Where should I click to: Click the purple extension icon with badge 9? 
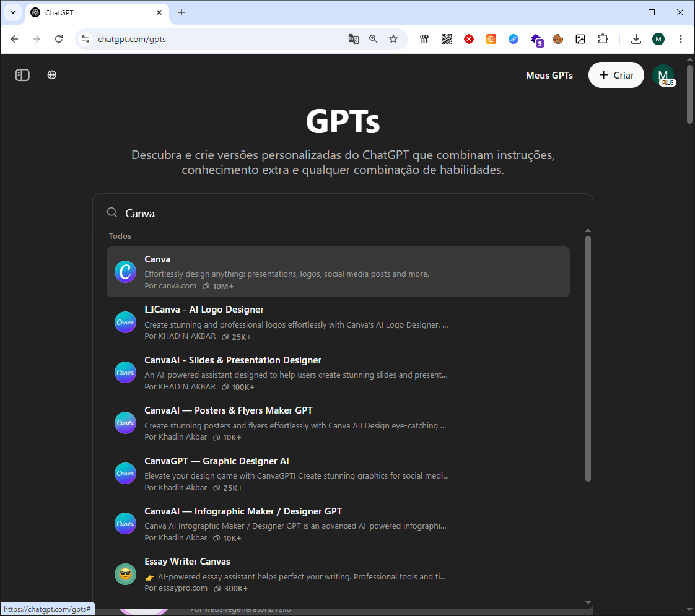click(x=536, y=40)
